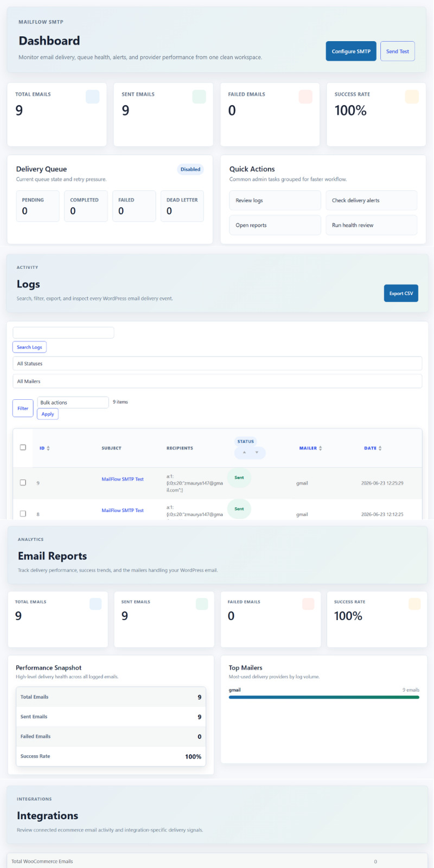Click Apply next to Bulk actions
Viewport: 434px width, 868px height.
tap(48, 414)
